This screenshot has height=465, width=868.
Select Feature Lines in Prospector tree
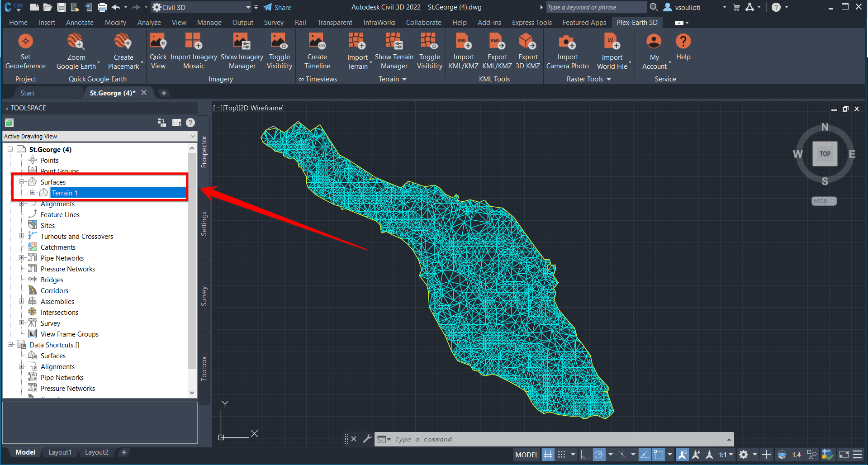click(60, 214)
